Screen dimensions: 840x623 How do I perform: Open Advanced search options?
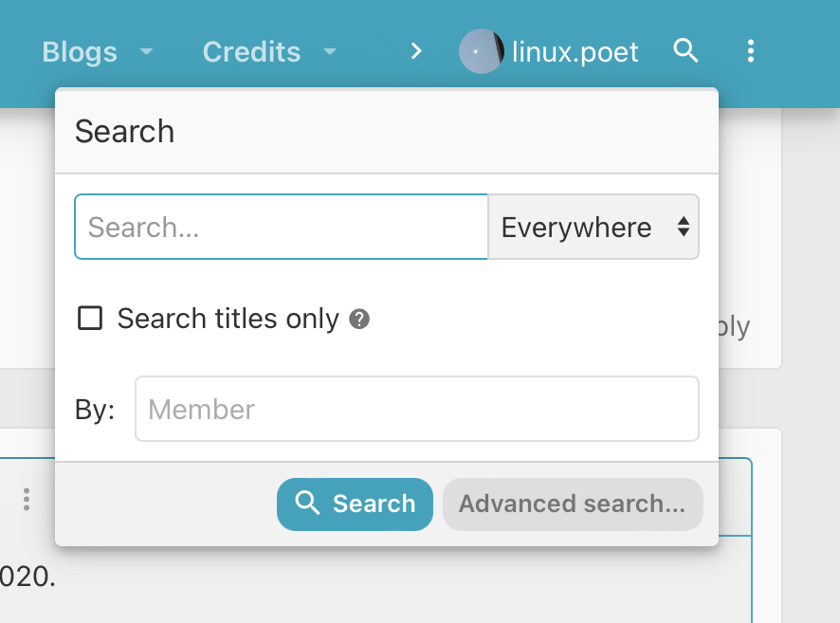pyautogui.click(x=573, y=504)
